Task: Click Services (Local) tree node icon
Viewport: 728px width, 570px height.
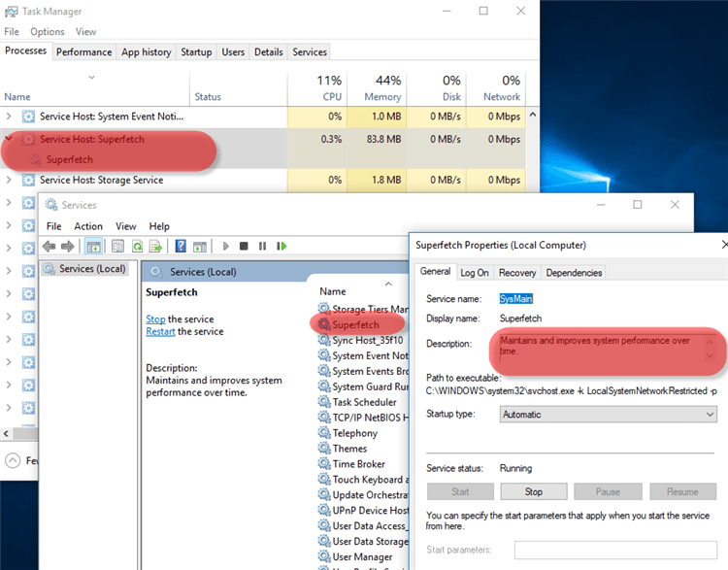Action: click(50, 269)
